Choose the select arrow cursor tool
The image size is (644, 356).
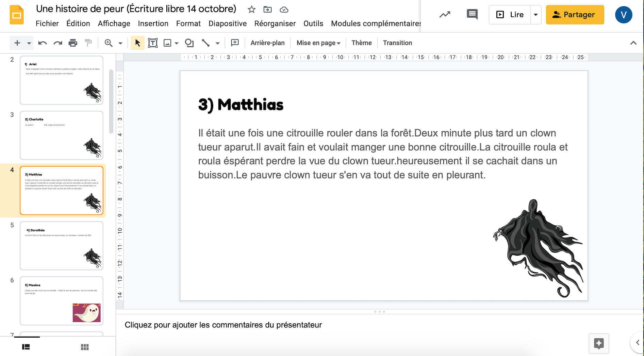point(137,43)
